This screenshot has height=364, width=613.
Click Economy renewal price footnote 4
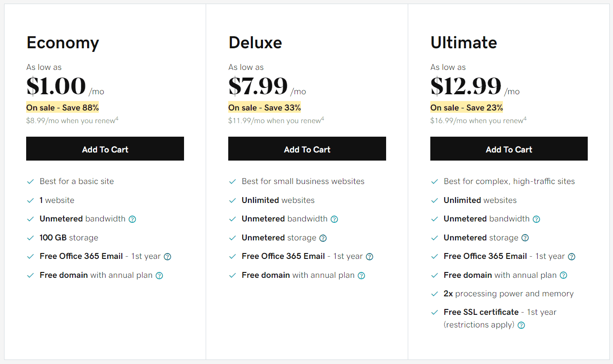117,119
